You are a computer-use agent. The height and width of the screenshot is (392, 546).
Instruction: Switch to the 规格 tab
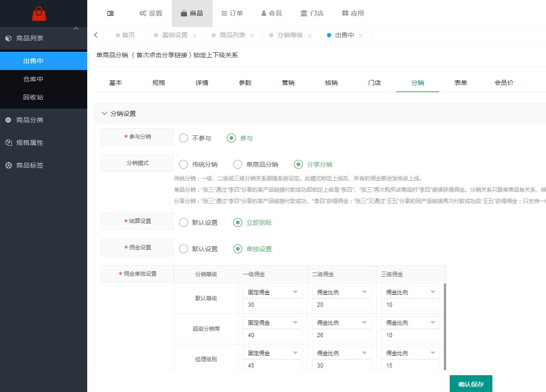pos(159,83)
